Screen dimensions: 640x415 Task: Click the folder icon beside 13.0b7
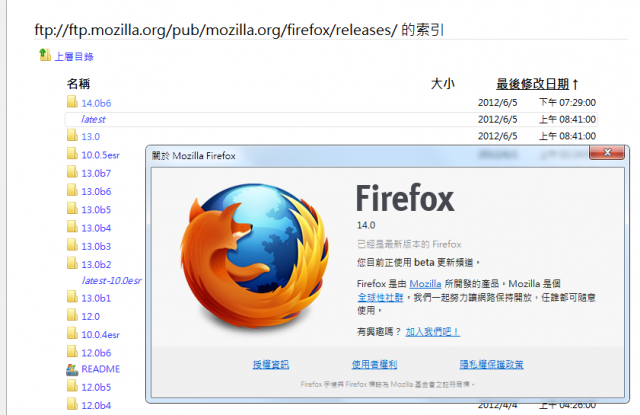(72, 172)
